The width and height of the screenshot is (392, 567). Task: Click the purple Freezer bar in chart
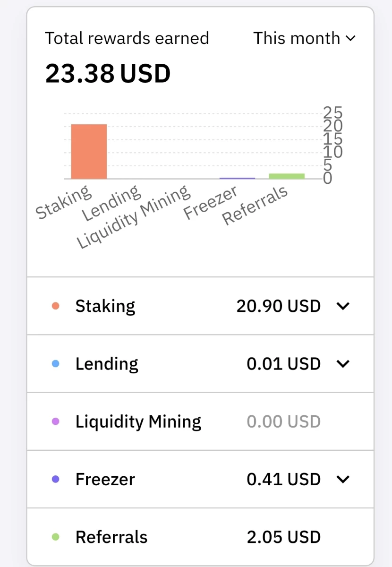point(237,178)
